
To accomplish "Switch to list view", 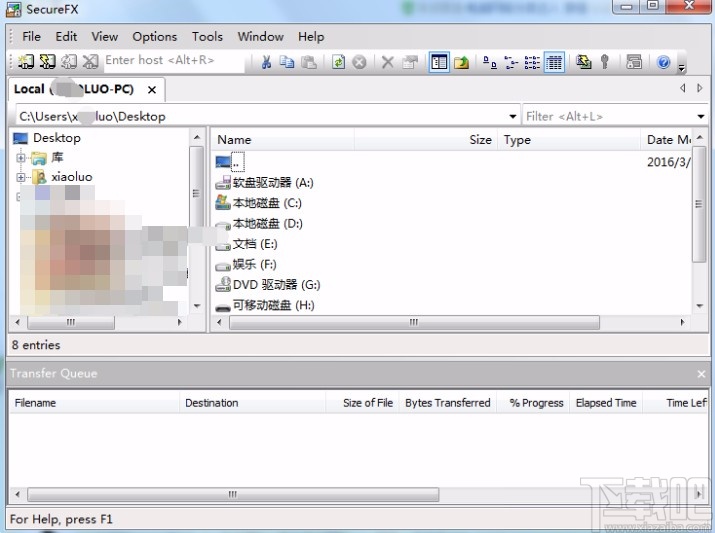I will 532,62.
